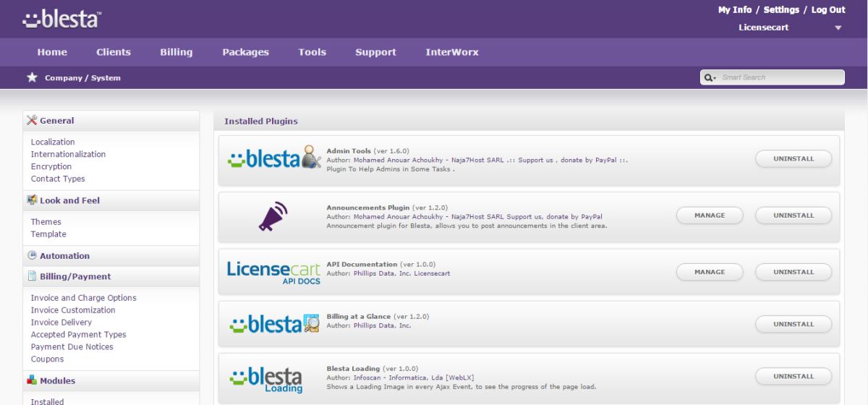Go to My Info
Image resolution: width=868 pixels, height=405 pixels.
(x=735, y=9)
